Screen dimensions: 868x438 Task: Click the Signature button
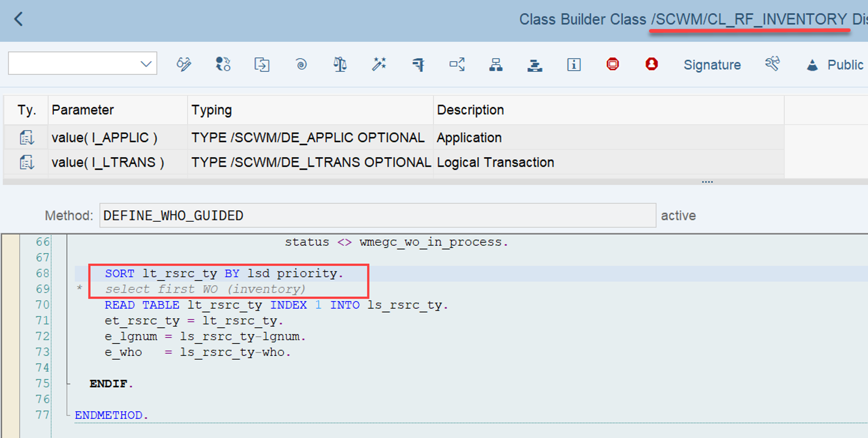tap(712, 65)
